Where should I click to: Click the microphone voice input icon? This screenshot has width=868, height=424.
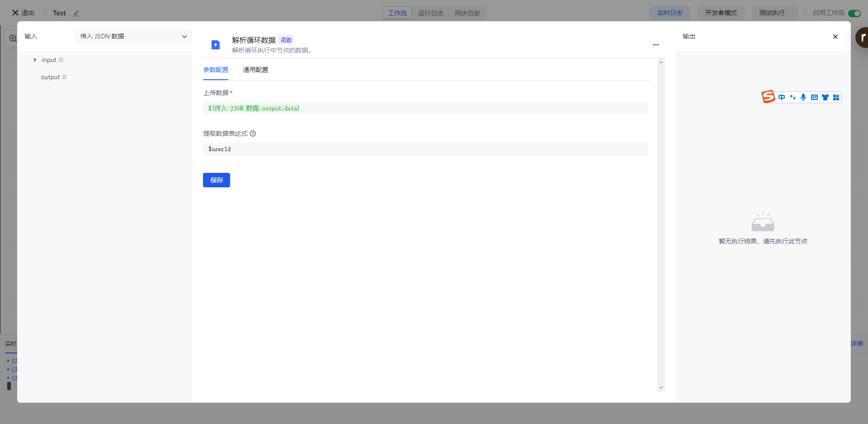tap(803, 97)
